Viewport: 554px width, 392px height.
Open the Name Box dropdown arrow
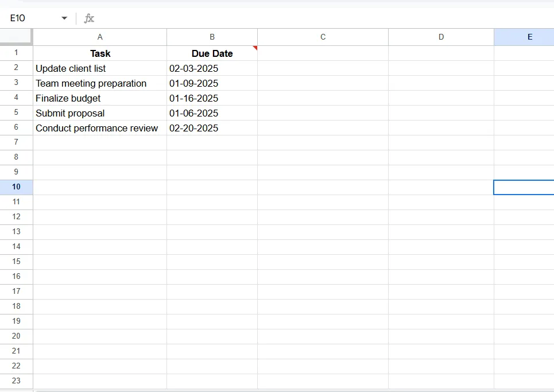64,18
